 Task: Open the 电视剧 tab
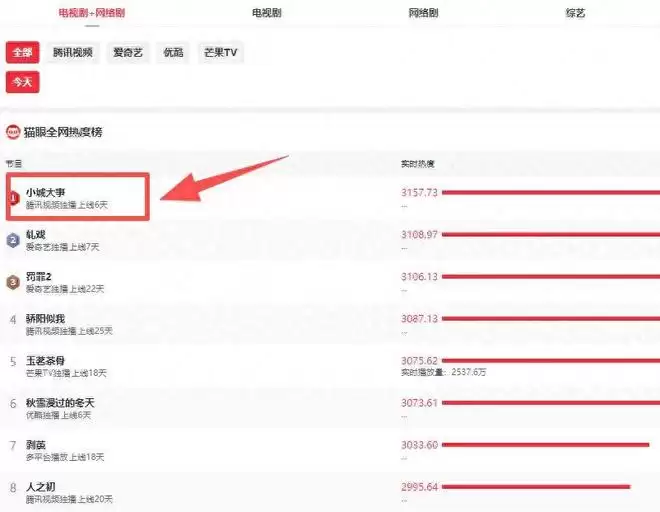(266, 13)
